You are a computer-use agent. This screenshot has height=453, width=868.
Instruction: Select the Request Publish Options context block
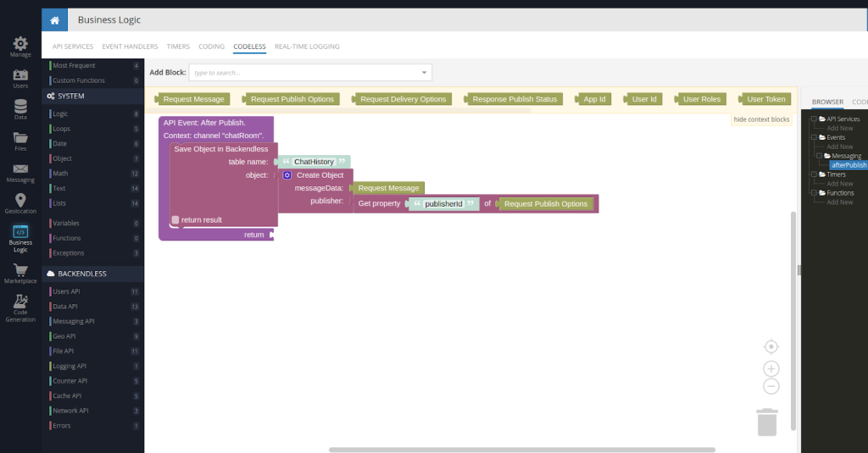[x=291, y=99]
